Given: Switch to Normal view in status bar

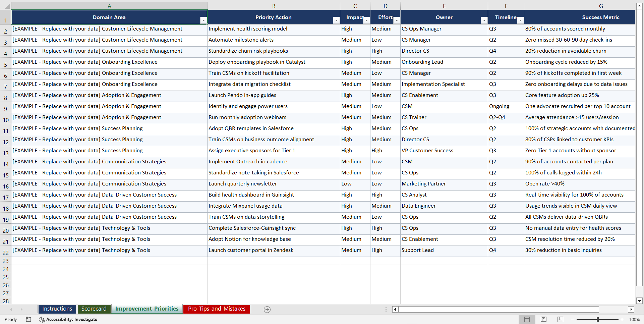Looking at the screenshot, I should point(527,319).
